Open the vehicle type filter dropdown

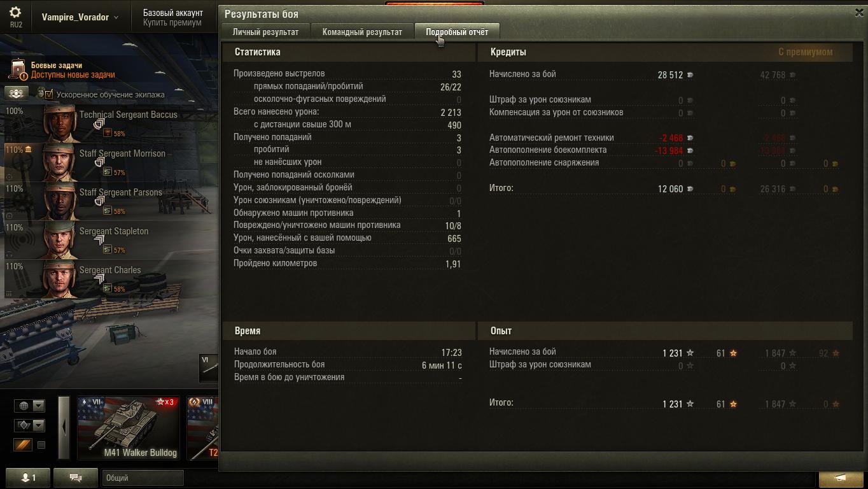coord(29,425)
